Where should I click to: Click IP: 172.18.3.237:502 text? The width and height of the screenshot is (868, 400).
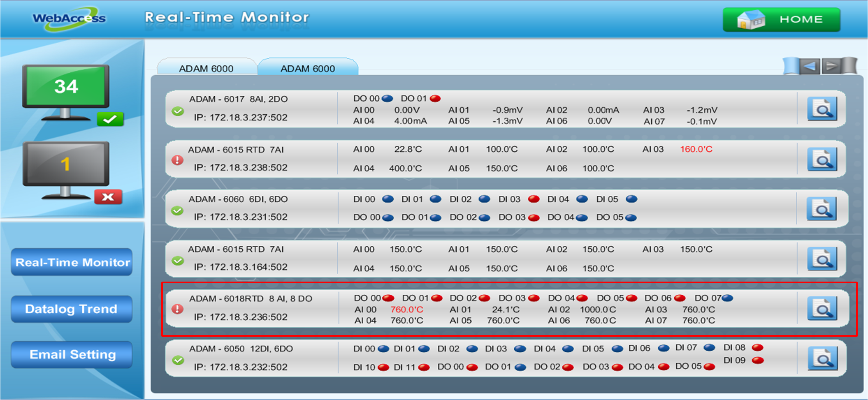pos(241,118)
